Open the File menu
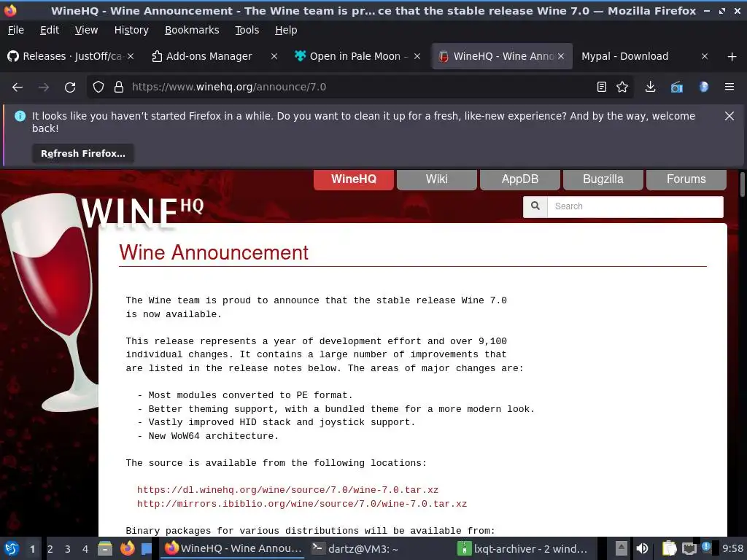This screenshot has height=560, width=747. [x=16, y=30]
